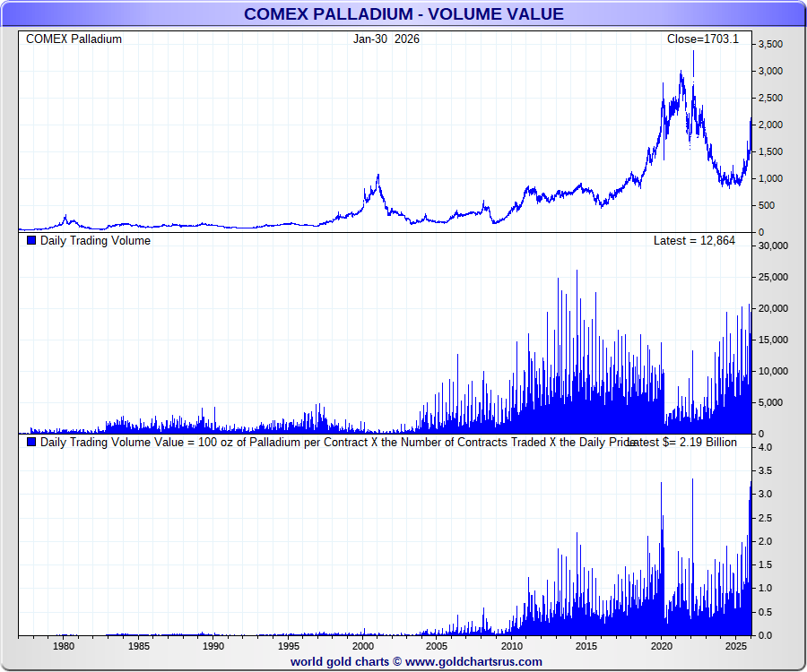
Task: Click the Close=1703.1 value
Action: [702, 39]
